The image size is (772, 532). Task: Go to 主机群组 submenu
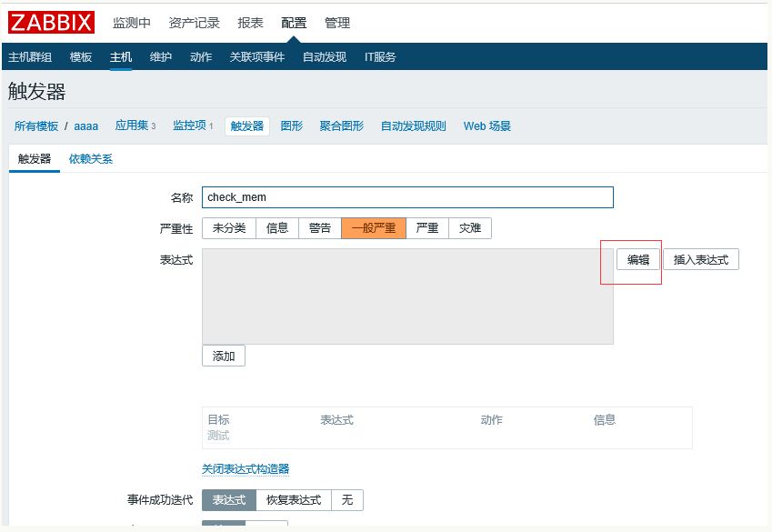30,57
